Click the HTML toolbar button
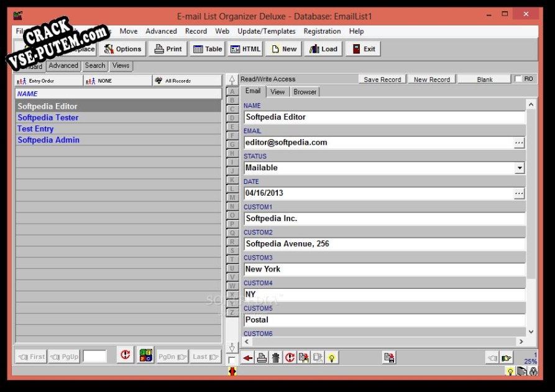The image size is (555, 392). click(x=245, y=49)
